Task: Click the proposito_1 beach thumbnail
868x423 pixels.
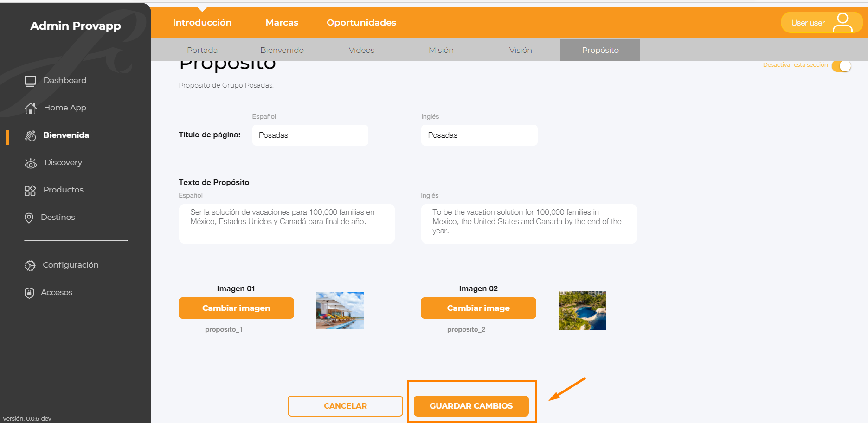Action: point(340,310)
